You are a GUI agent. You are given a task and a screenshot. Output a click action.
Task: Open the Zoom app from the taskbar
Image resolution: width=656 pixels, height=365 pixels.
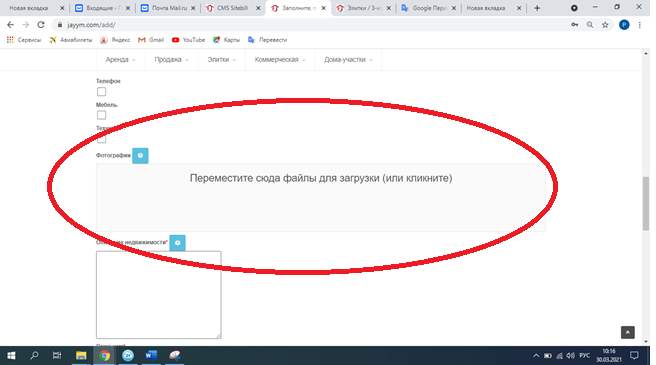point(128,356)
